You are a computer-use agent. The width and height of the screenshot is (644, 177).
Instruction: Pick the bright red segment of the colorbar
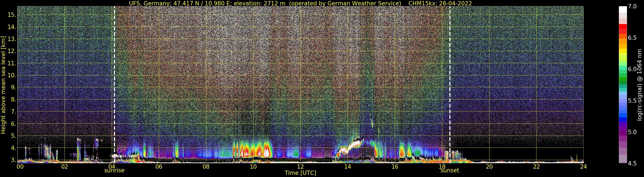coord(623,27)
